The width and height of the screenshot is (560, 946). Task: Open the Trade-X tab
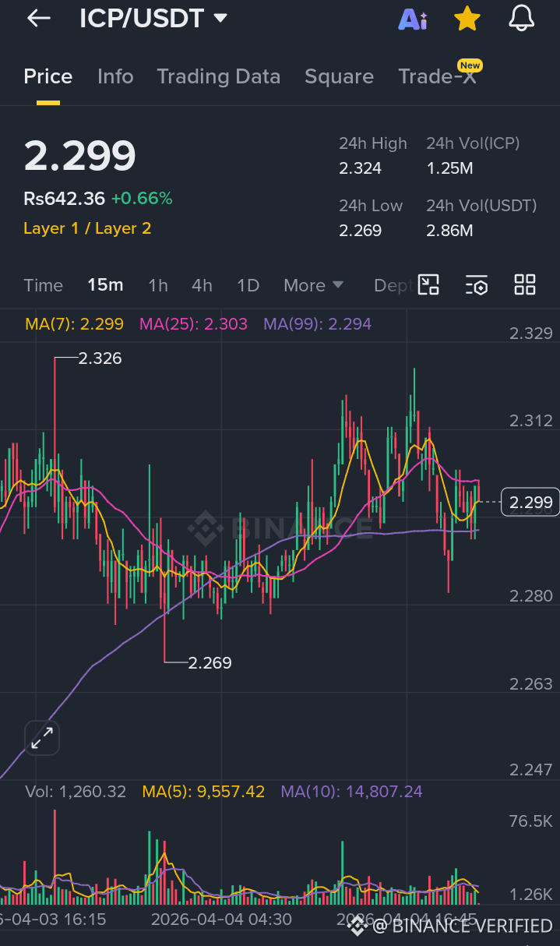point(438,76)
